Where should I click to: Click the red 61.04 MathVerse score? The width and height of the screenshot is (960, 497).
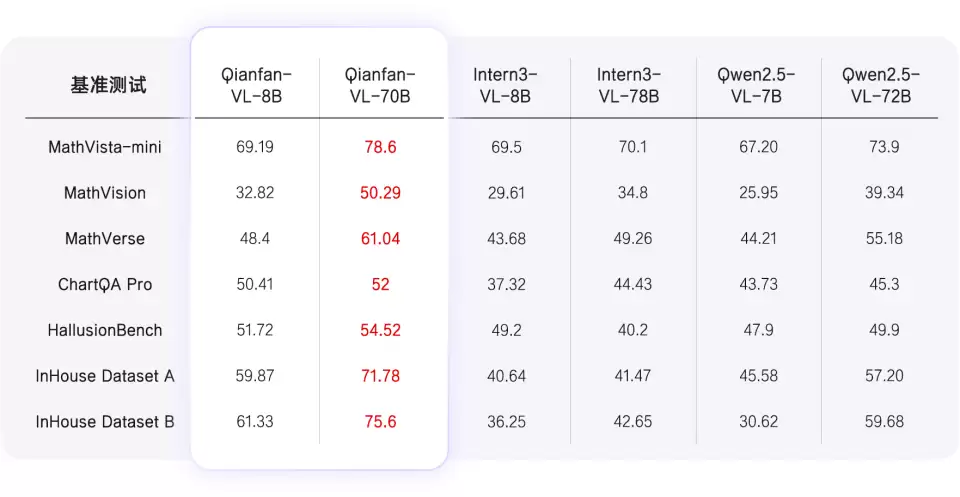point(380,239)
